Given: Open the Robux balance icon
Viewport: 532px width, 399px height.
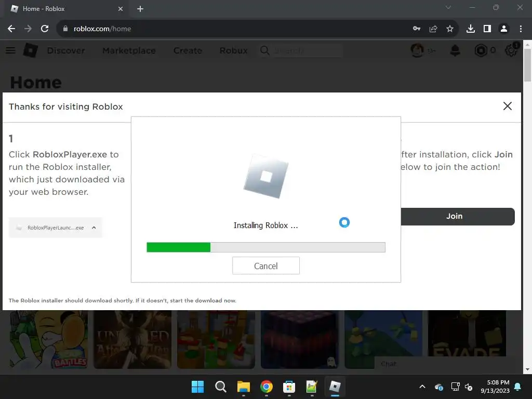Looking at the screenshot, I should click(x=481, y=50).
